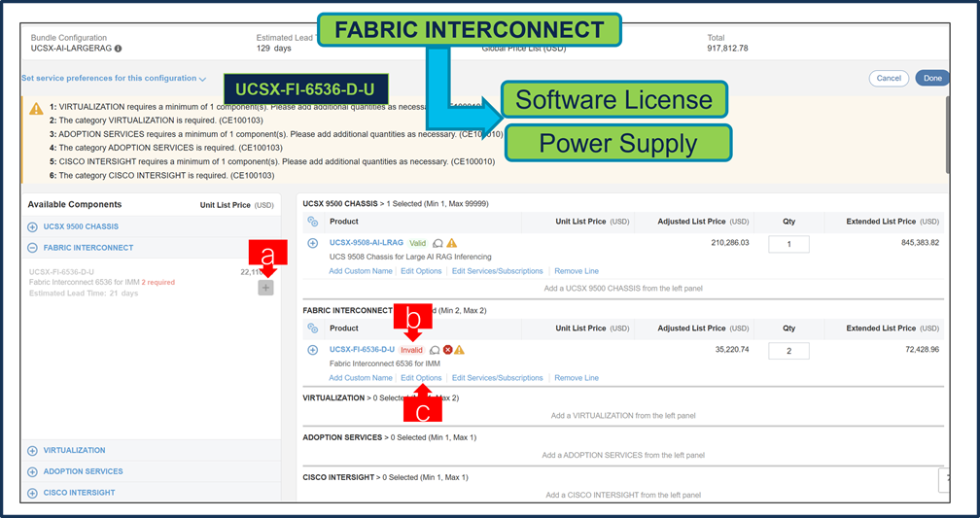Viewport: 980px width, 518px height.
Task: Click link icon in Fabric Interconnect table header
Action: [313, 328]
